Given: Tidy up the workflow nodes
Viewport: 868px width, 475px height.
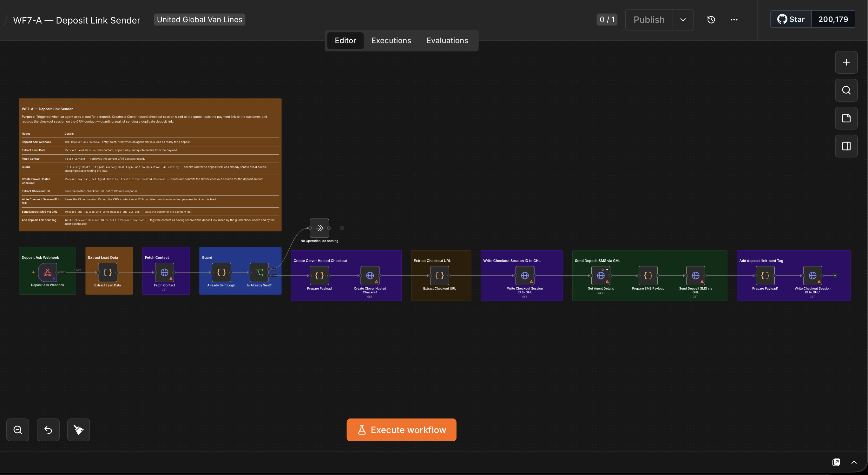Looking at the screenshot, I should 78,430.
